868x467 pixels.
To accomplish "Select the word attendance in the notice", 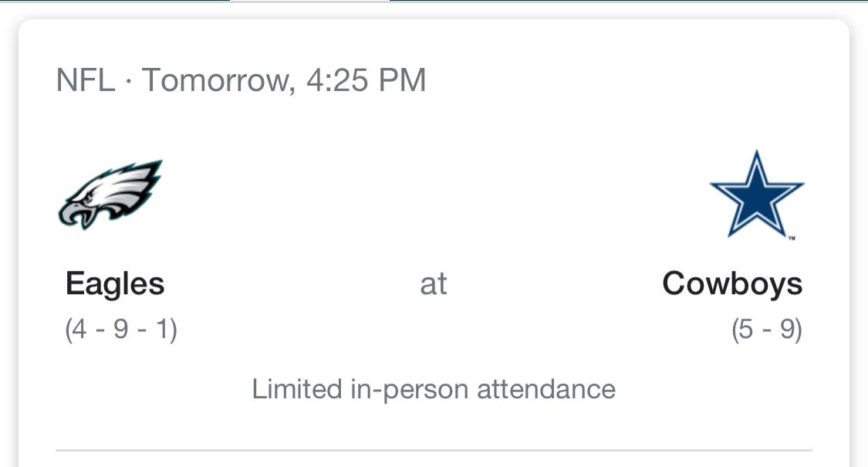I will [546, 389].
